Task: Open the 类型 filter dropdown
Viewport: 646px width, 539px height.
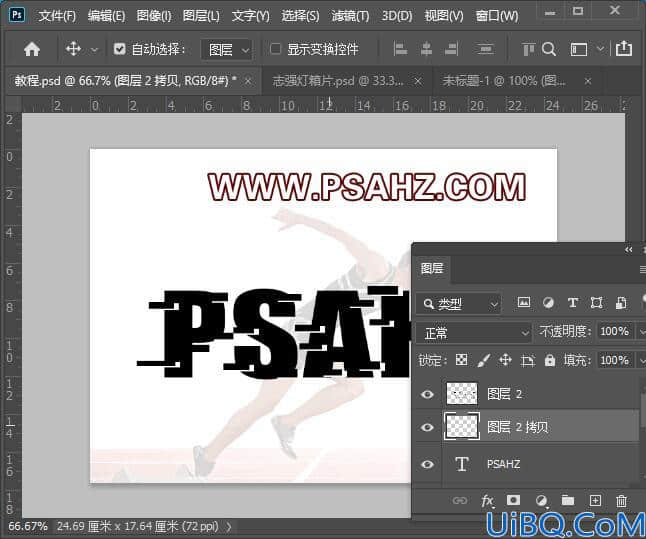Action: tap(459, 304)
